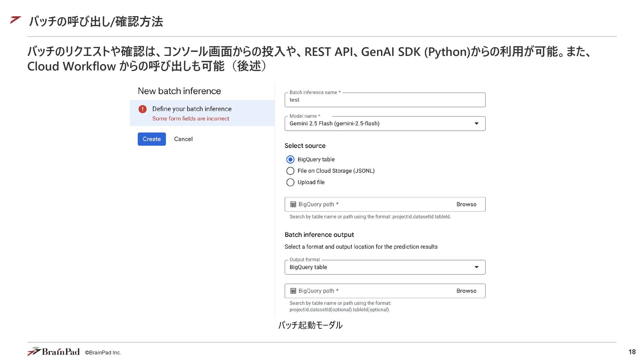Click the source BigQuery path input under Select source
644x362 pixels.
click(385, 204)
